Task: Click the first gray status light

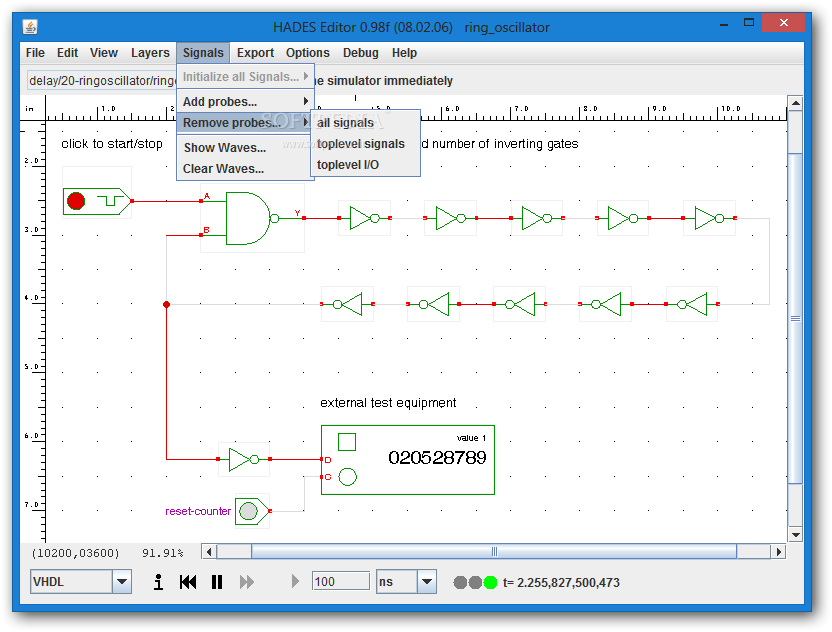Action: click(460, 583)
